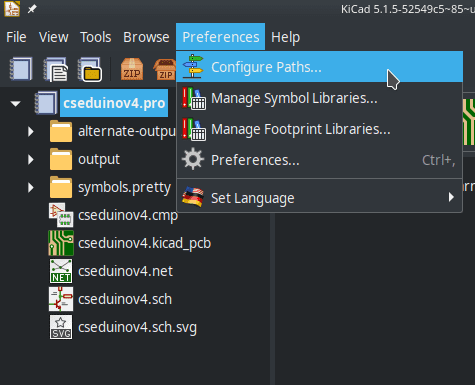Viewport: 475px width, 385px height.
Task: Click the cseduinov4.kicad_pcb board icon
Action: pos(61,243)
